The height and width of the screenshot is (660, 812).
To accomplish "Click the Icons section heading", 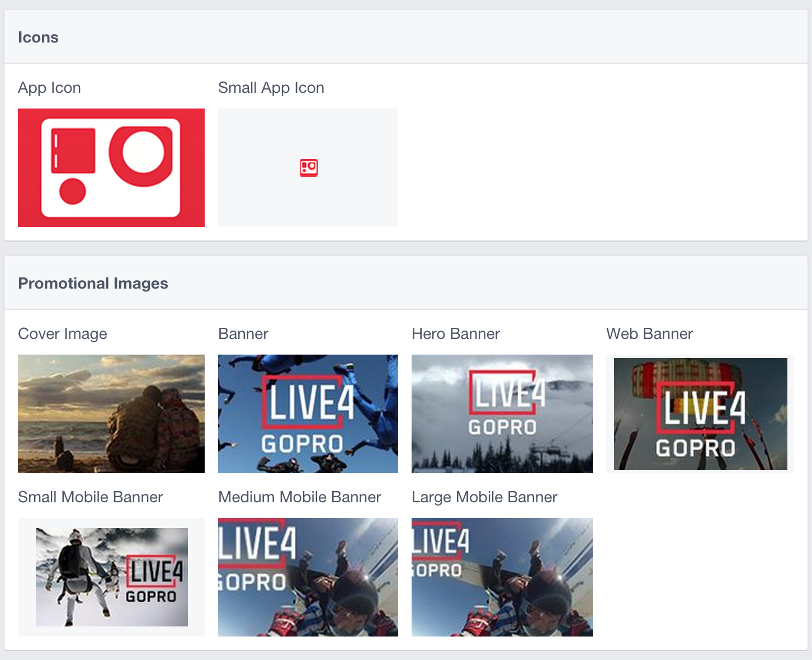I will pyautogui.click(x=38, y=37).
